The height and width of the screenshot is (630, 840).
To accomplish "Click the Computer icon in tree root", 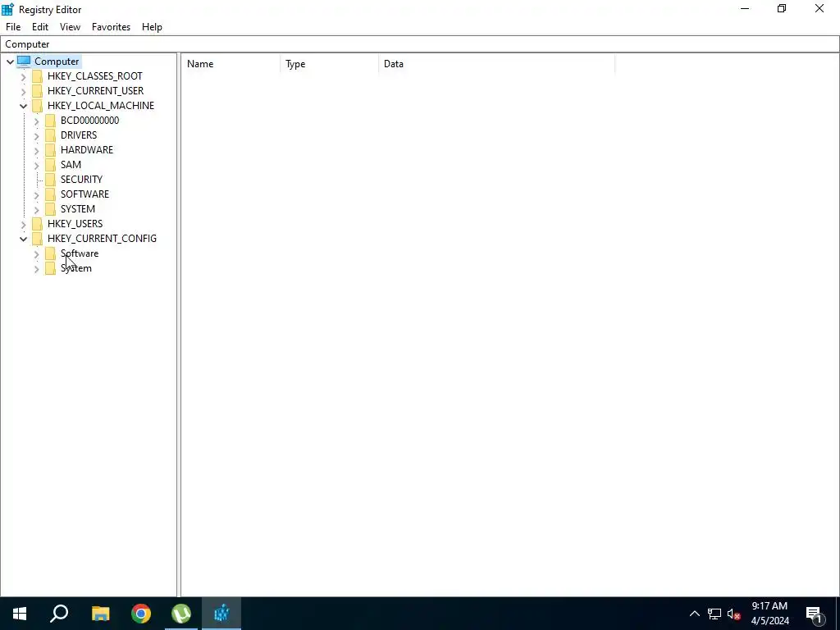I will [24, 61].
